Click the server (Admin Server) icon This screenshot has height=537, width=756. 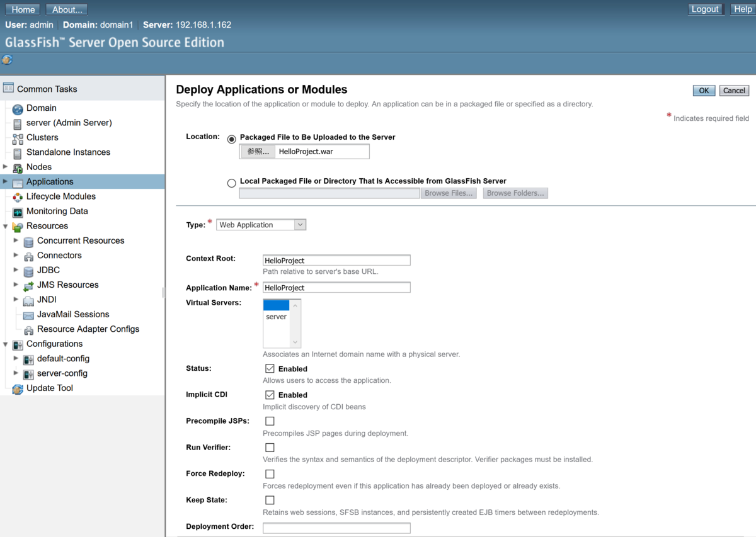point(18,123)
